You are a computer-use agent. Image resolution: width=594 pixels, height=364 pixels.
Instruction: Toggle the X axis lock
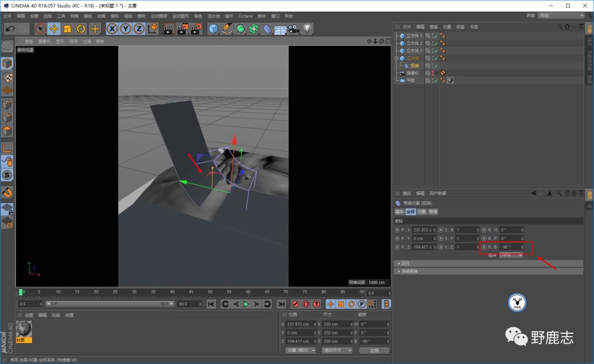coord(112,29)
